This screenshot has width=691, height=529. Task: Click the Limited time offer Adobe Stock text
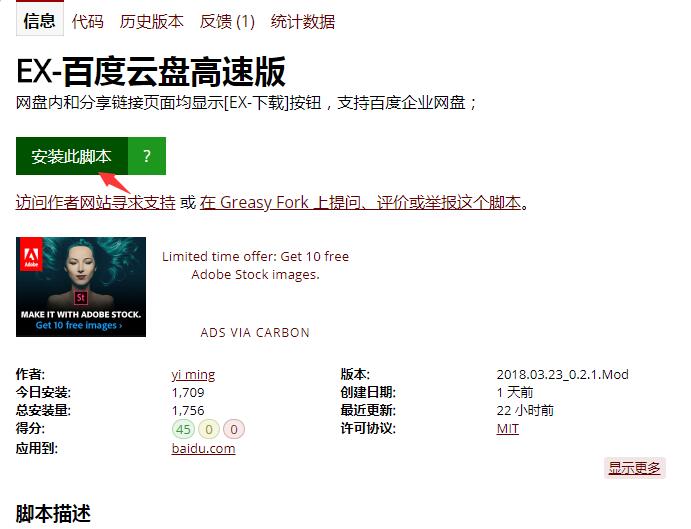coord(255,265)
